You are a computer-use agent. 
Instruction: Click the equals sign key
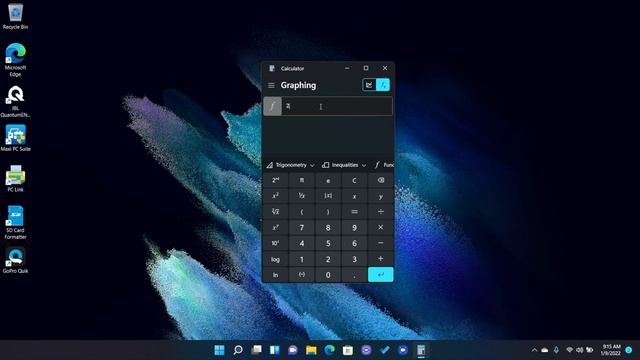pos(354,211)
